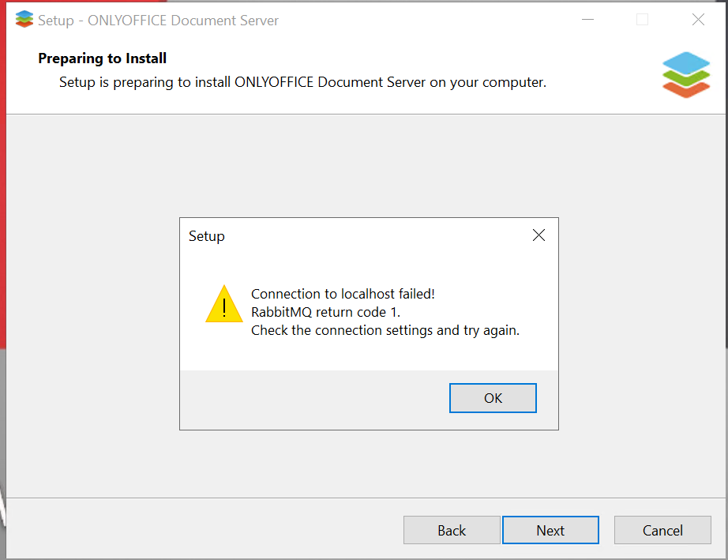Select the 'Connection to localhost failed!' message
728x560 pixels.
[x=343, y=294]
